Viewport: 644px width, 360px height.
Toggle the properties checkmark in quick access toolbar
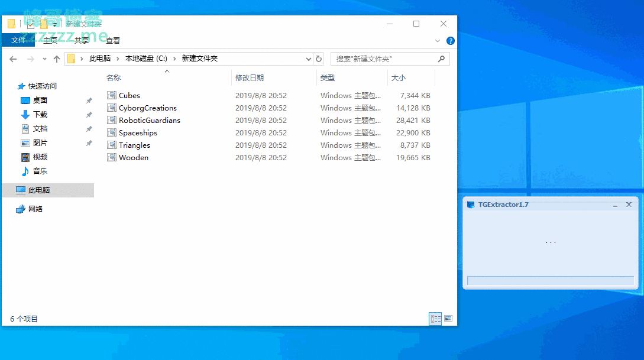pyautogui.click(x=30, y=24)
